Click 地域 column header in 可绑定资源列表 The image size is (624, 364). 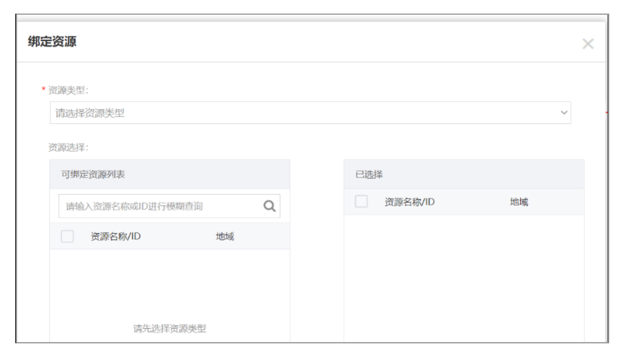225,236
